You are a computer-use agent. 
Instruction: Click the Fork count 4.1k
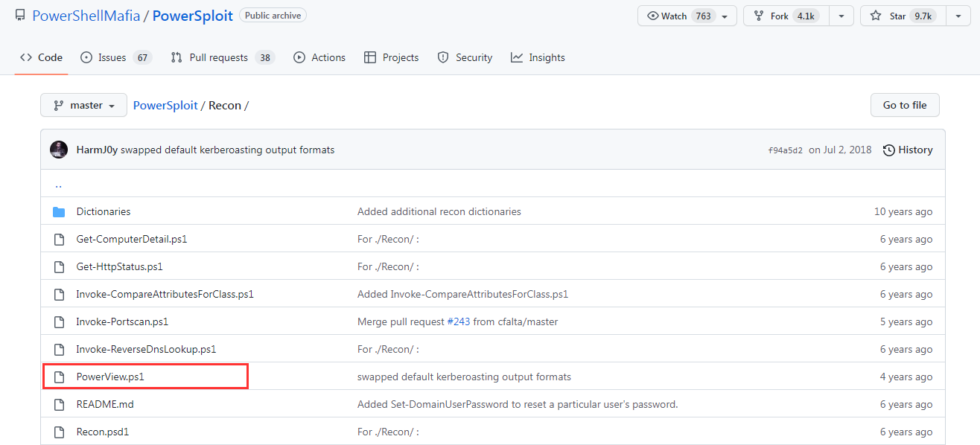(x=807, y=16)
